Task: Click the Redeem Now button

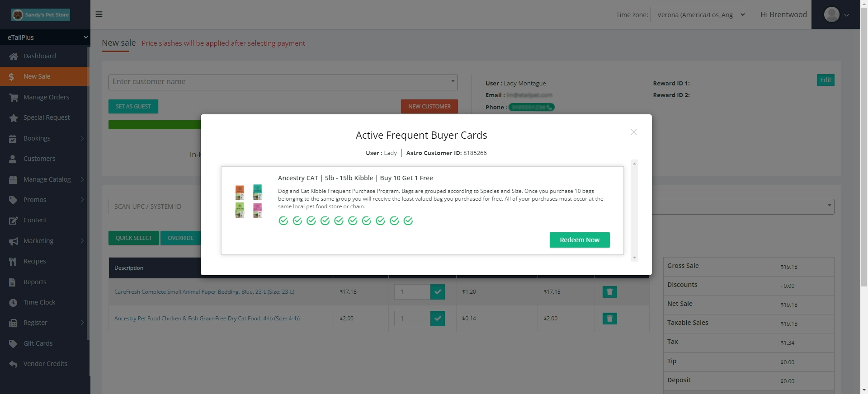Action: point(580,240)
